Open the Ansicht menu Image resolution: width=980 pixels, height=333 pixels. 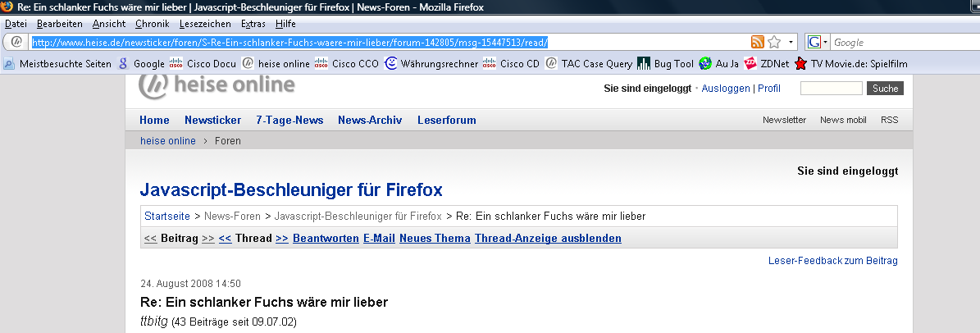click(109, 24)
